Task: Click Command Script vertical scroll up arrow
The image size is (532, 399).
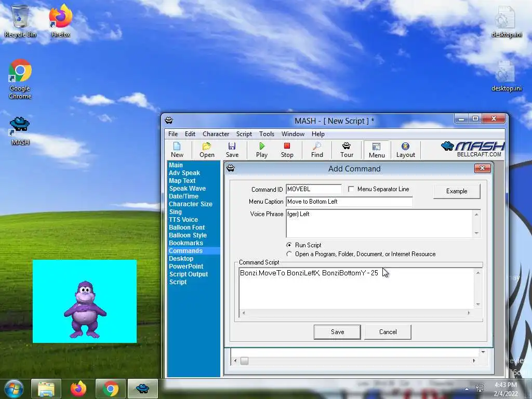Action: (x=478, y=273)
